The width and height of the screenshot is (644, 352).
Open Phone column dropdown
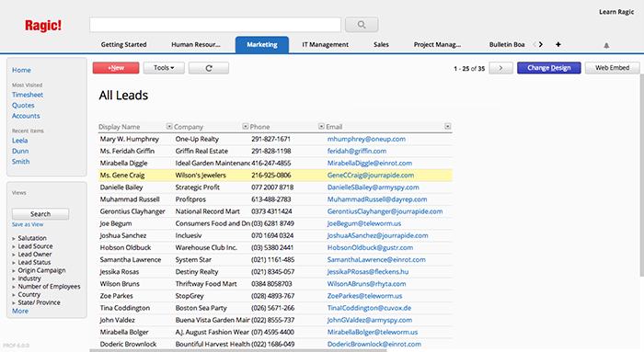click(321, 126)
